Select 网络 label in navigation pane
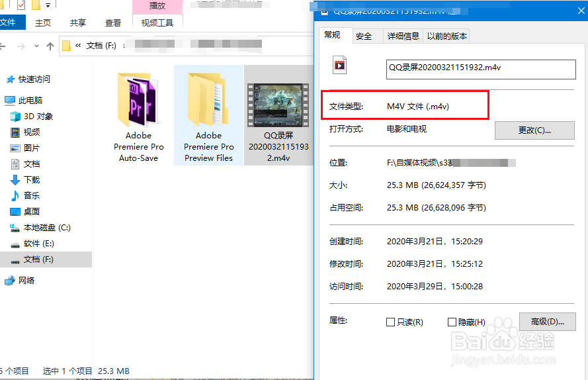 (x=26, y=281)
